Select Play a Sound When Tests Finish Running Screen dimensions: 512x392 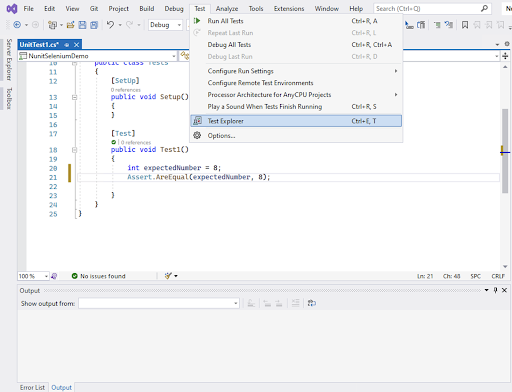[x=296, y=107]
